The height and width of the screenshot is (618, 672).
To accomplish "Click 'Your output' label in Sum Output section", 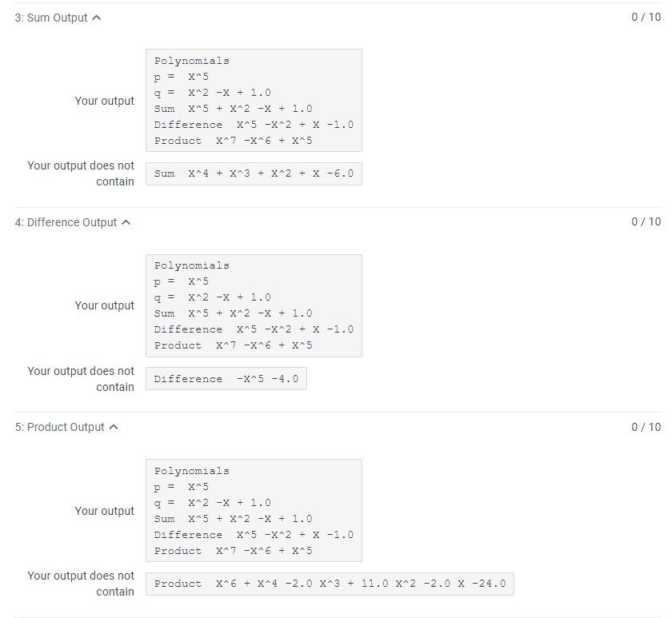I will pyautogui.click(x=105, y=101).
